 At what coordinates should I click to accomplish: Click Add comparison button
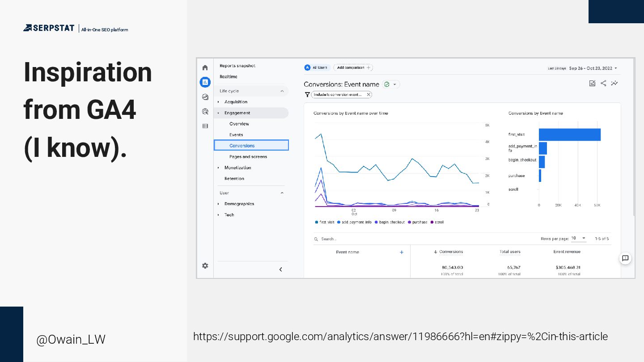pos(353,67)
